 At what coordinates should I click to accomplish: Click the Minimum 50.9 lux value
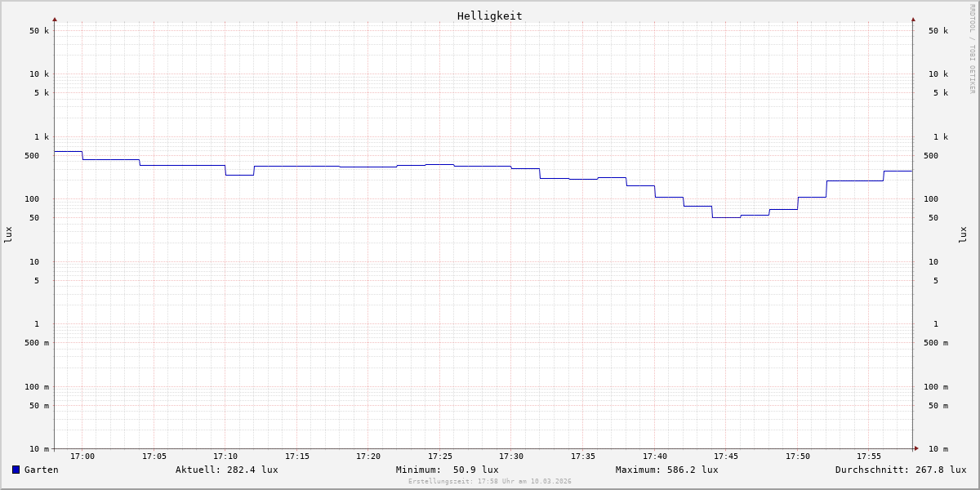pyautogui.click(x=447, y=470)
